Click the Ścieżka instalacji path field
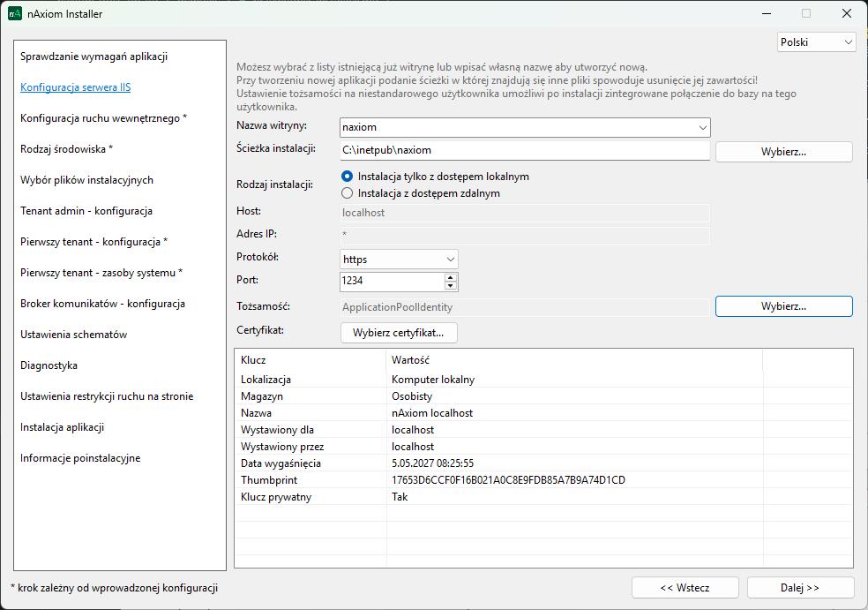868x610 pixels. point(525,150)
